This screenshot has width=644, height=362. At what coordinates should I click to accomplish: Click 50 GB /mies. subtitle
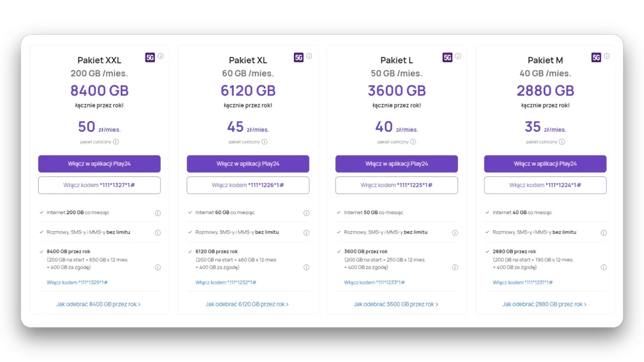(396, 73)
